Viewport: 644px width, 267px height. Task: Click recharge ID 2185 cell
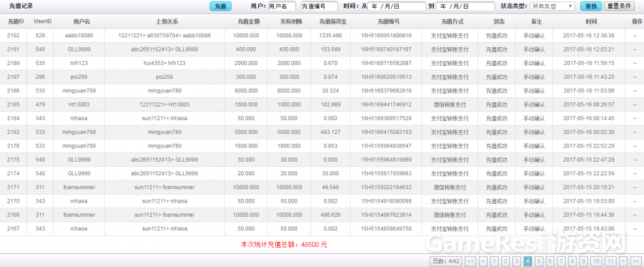[13, 105]
